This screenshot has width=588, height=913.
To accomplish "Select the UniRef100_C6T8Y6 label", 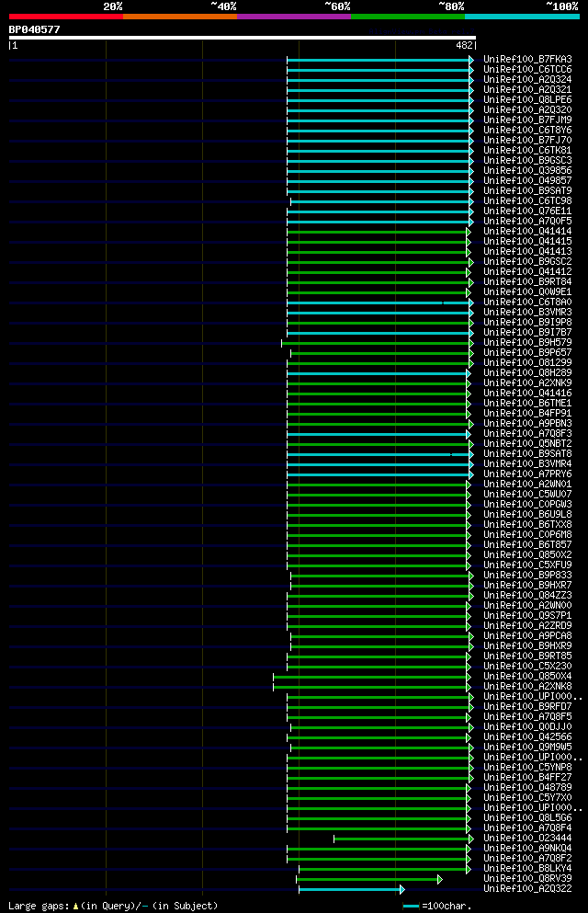I will coord(527,130).
